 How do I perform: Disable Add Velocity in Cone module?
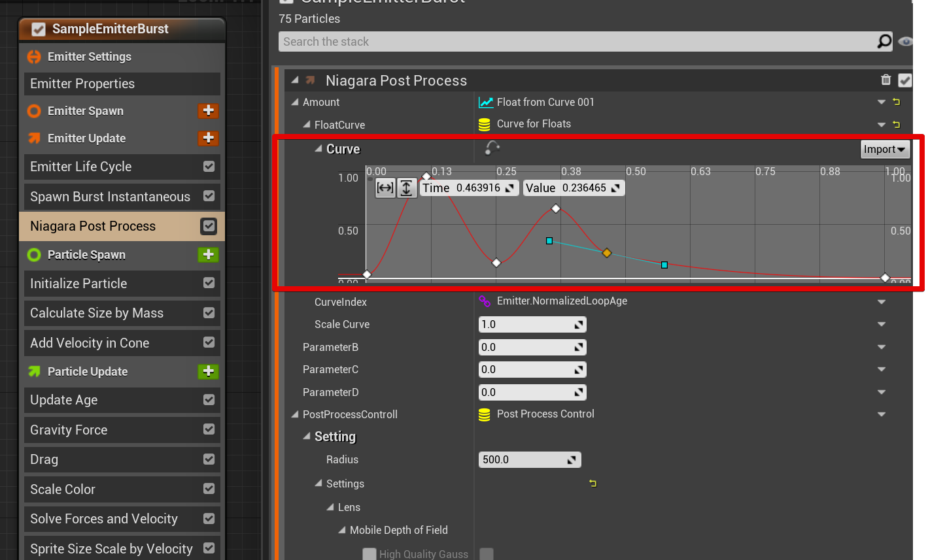tap(209, 342)
